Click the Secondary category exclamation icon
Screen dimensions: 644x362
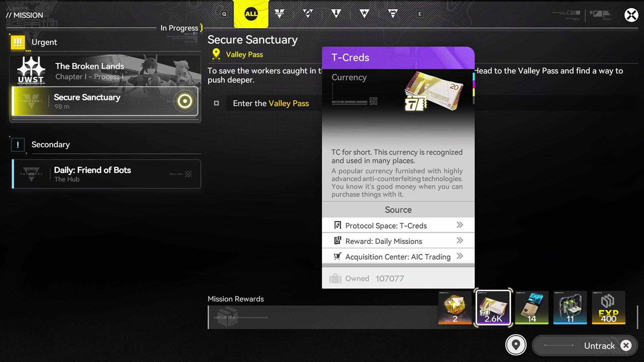point(18,145)
